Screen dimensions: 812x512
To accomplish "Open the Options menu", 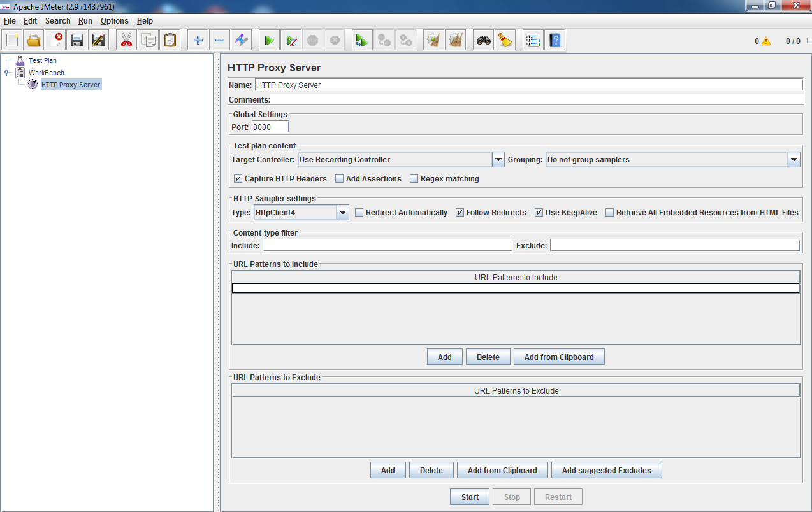I will click(115, 21).
